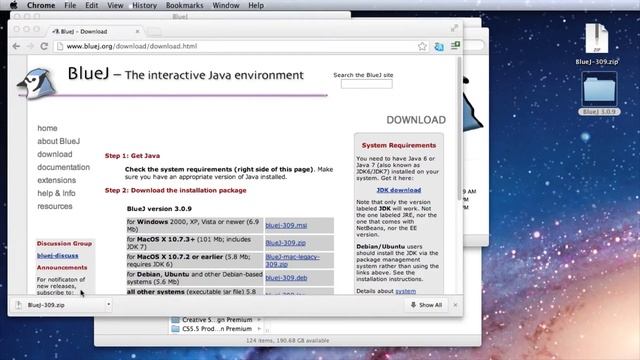Click the Finder status text 124 items
640x360 pixels.
287,340
